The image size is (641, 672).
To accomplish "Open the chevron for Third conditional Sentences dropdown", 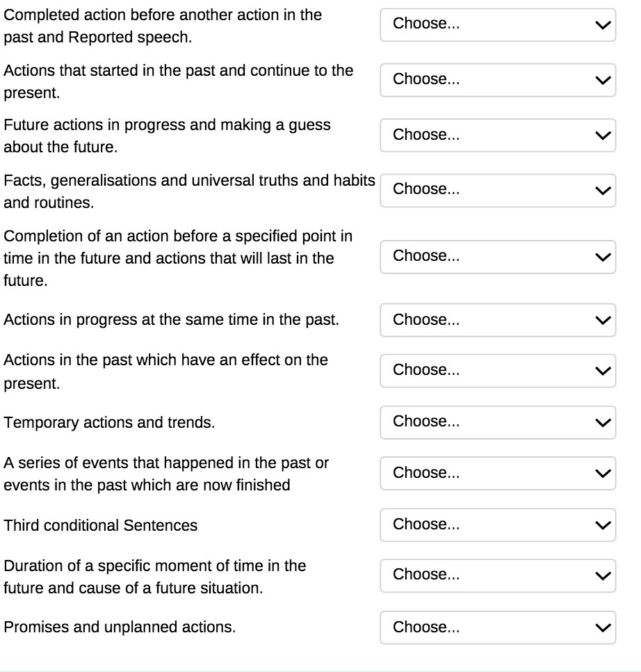I will 602,525.
